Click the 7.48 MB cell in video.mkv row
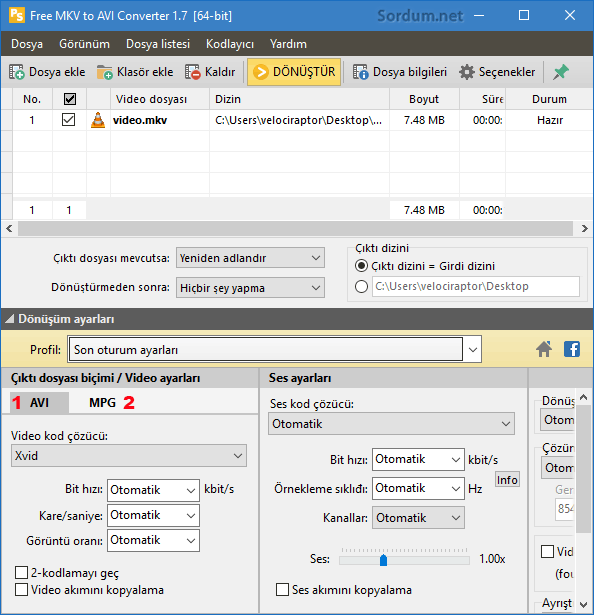 [x=425, y=120]
